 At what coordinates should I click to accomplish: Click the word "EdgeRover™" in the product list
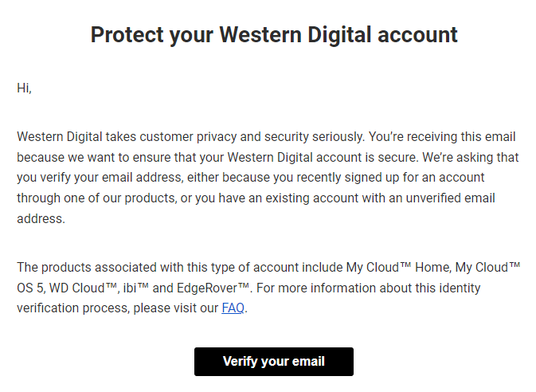pyautogui.click(x=213, y=288)
